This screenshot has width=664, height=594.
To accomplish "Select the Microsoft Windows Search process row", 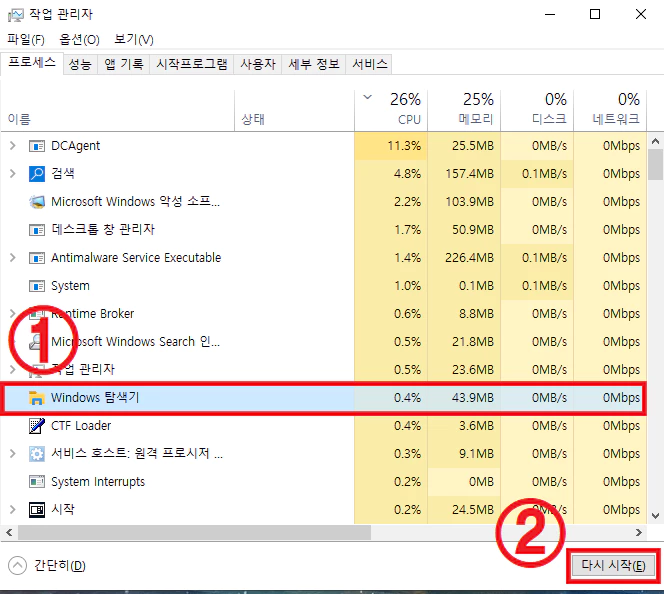I will [323, 342].
